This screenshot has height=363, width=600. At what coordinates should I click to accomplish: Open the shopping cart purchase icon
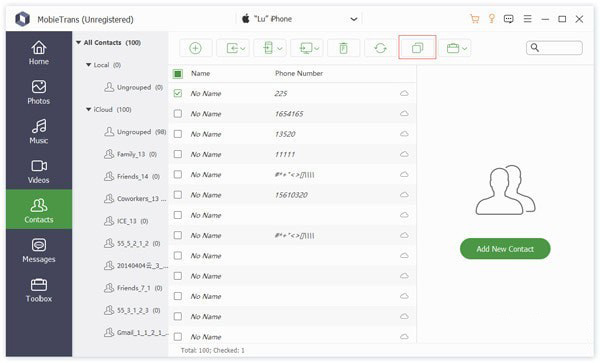point(474,19)
